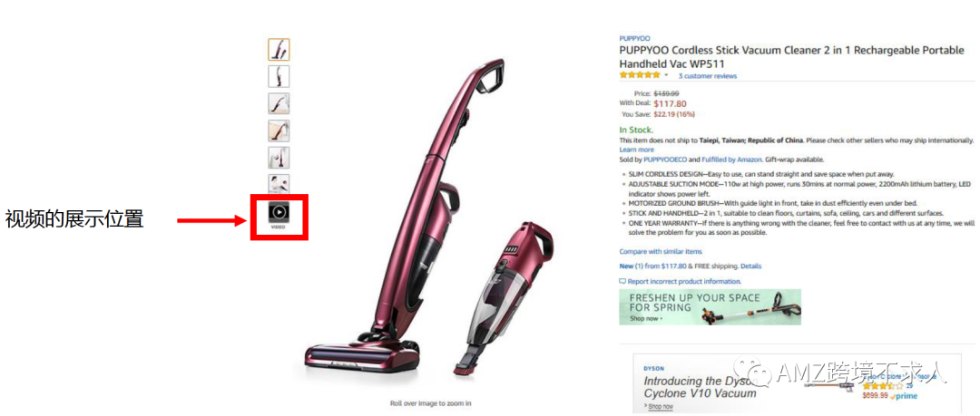Click Learn more about shipping restrictions

[636, 150]
